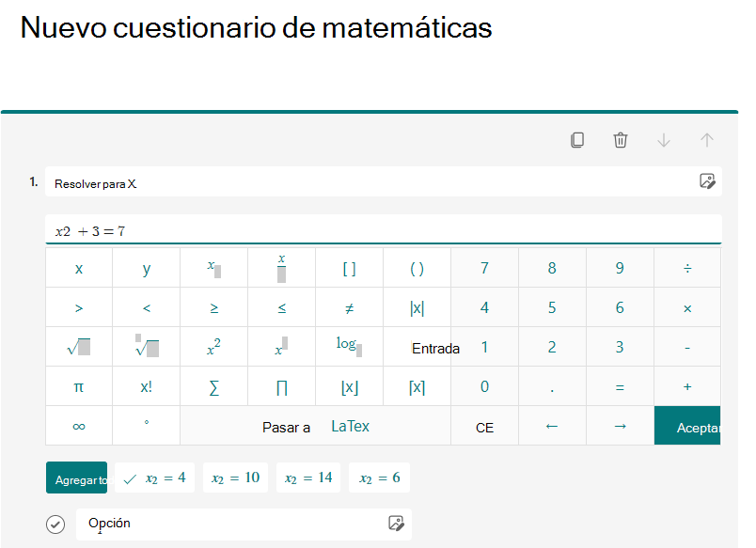Insert the decimal point key

[x=552, y=386]
